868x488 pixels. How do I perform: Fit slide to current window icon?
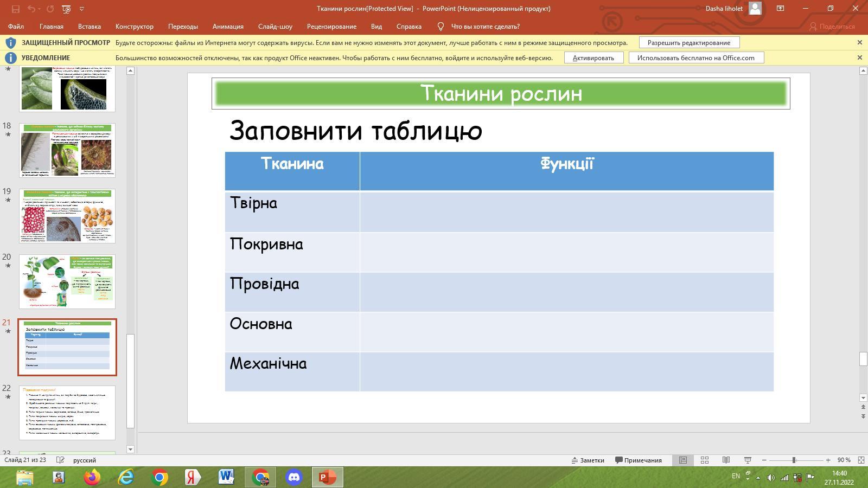point(861,460)
